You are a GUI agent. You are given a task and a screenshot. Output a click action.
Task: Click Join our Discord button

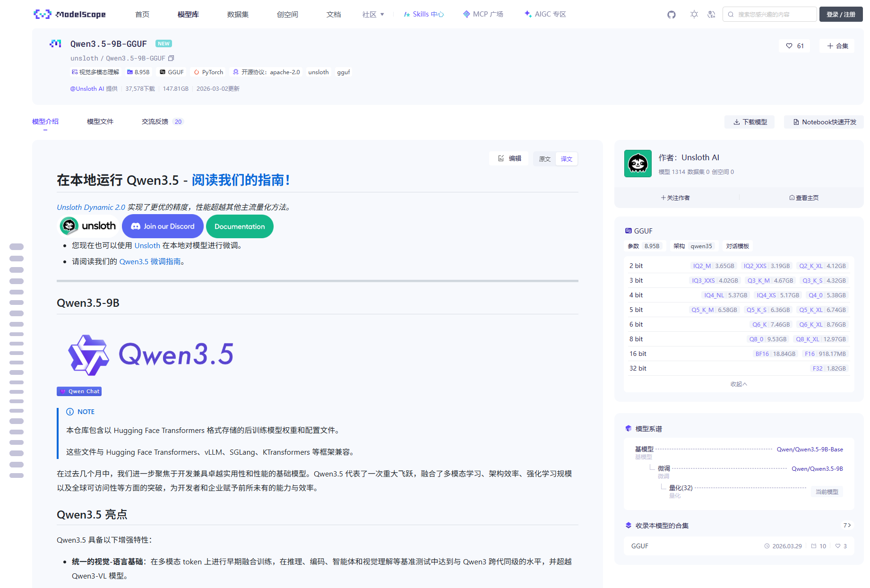coord(163,226)
